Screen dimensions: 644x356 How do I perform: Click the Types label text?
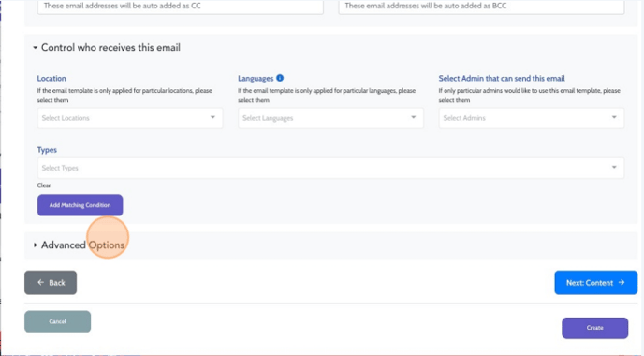tap(47, 150)
